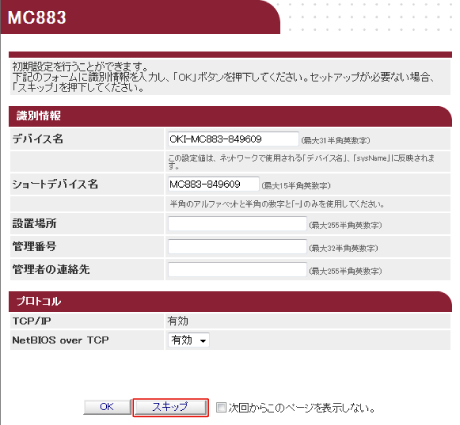
Task: Click the NetBIOS over TCP label
Action: [x=61, y=340]
